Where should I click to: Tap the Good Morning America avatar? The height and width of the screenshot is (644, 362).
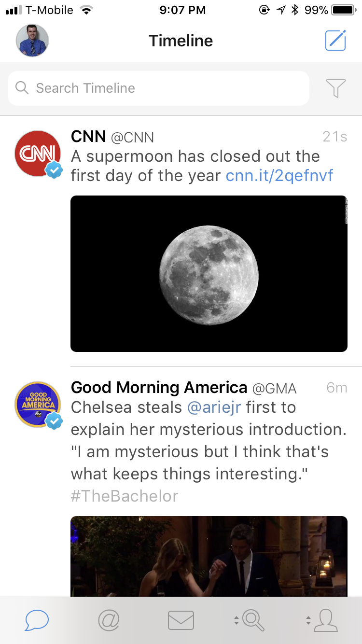(38, 405)
